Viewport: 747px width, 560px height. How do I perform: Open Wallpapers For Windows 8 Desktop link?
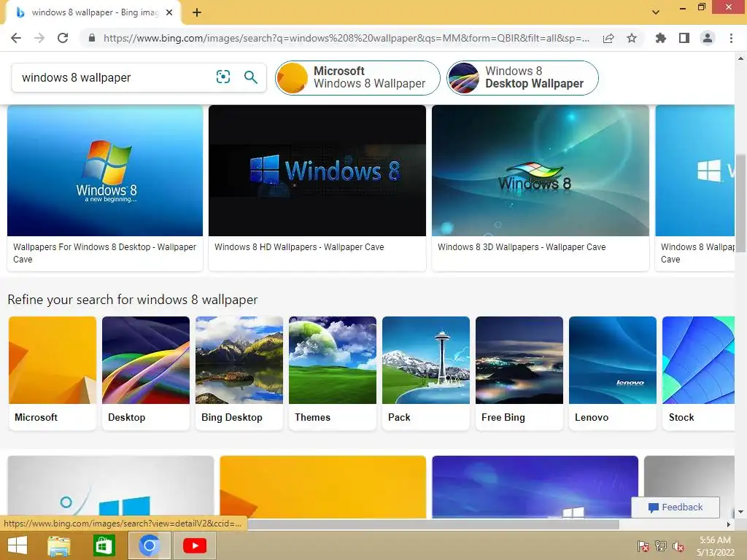pyautogui.click(x=104, y=253)
